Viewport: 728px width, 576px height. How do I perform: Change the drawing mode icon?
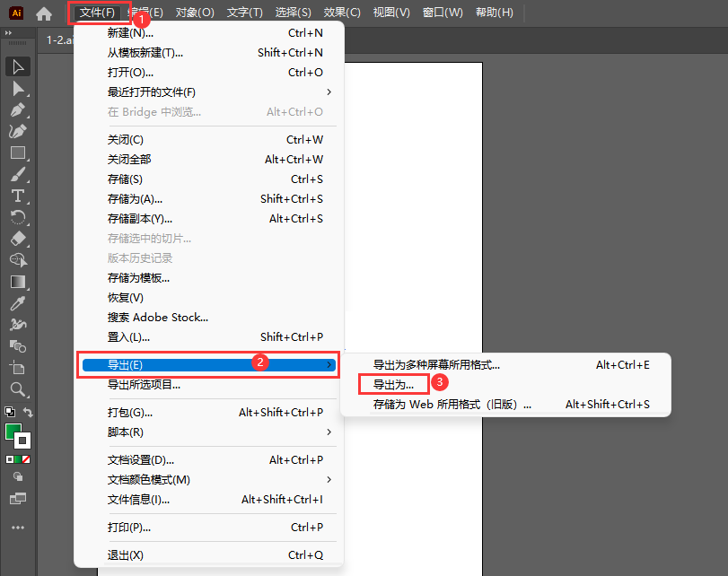(18, 476)
